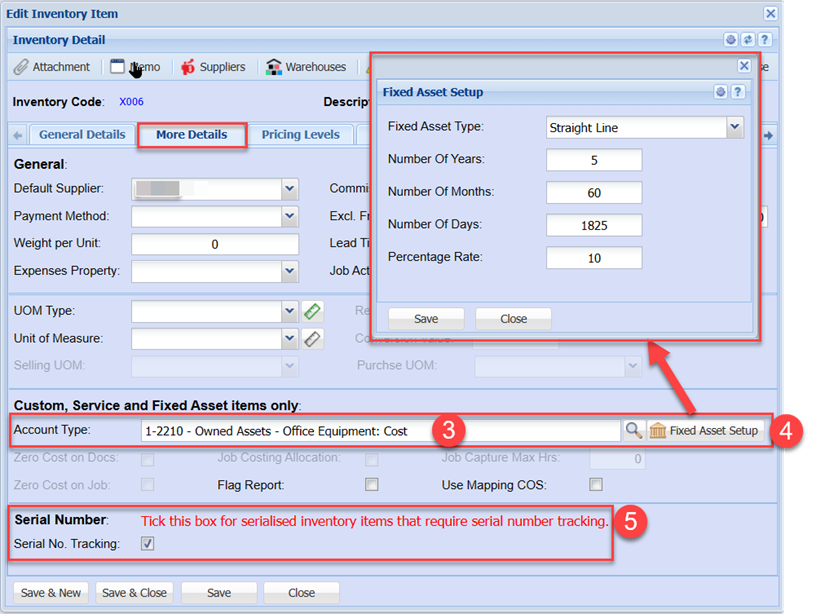This screenshot has width=821, height=614.
Task: Click the Number Of Years input field
Action: click(x=594, y=160)
